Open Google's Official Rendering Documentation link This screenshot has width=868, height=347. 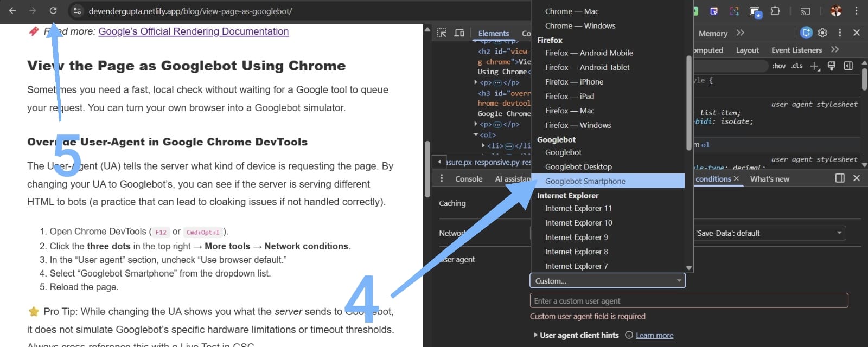[193, 31]
